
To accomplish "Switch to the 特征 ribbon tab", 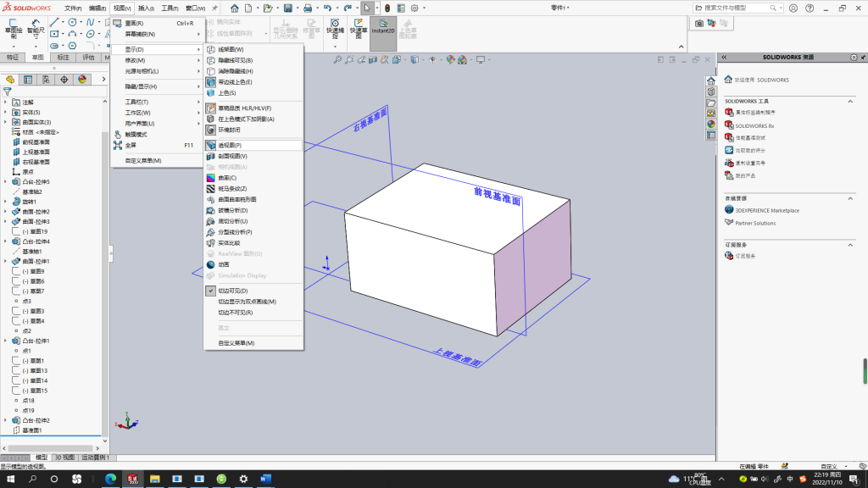I will click(x=12, y=58).
